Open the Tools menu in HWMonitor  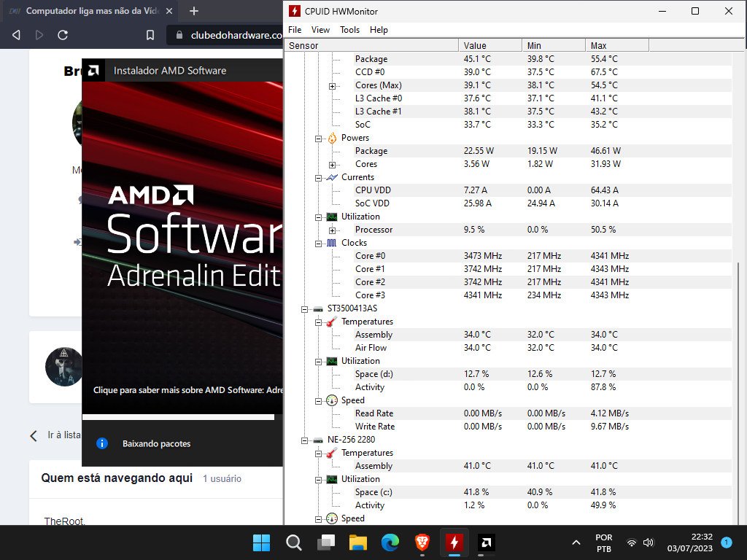[349, 29]
